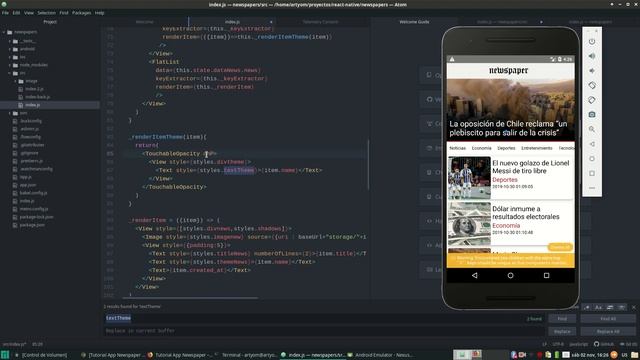640x360 pixels.
Task: Click the battery icon in system tray
Action: click(557, 355)
